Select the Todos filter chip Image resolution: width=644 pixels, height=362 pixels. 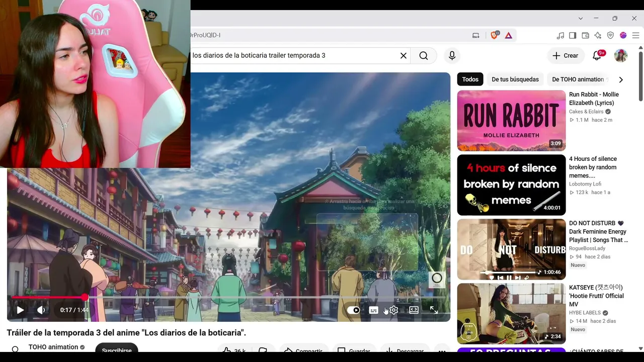(x=470, y=79)
